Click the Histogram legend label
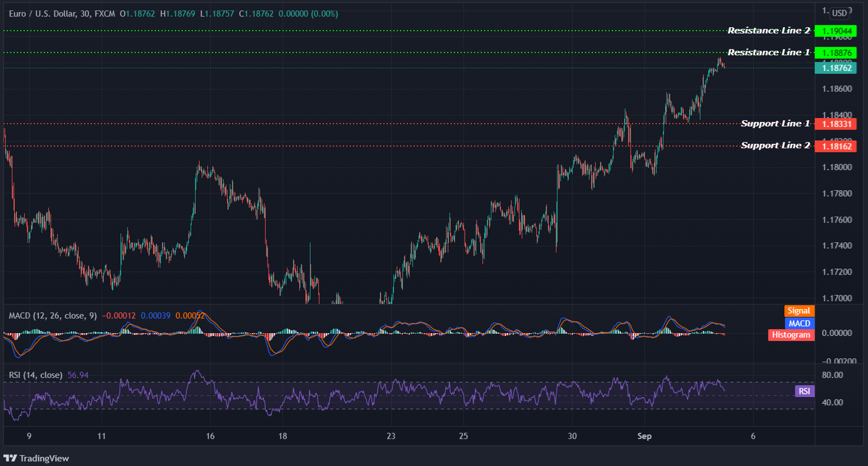The height and width of the screenshot is (466, 868). coord(791,335)
